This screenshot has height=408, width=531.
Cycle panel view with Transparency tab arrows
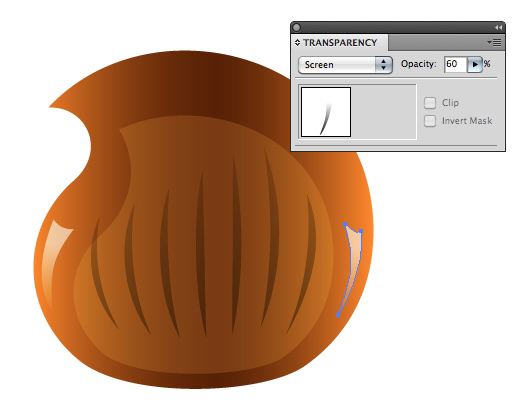(x=297, y=43)
